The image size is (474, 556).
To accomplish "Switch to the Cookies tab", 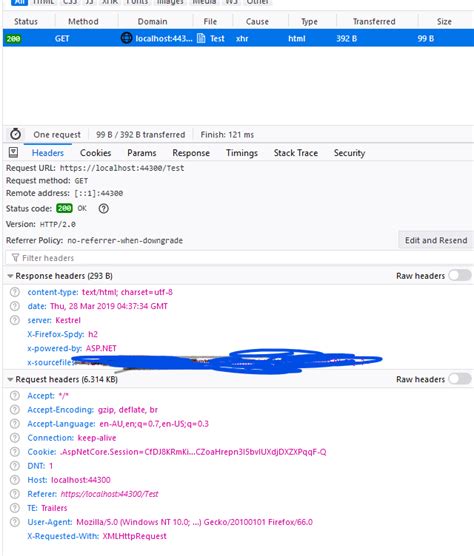I will point(95,153).
